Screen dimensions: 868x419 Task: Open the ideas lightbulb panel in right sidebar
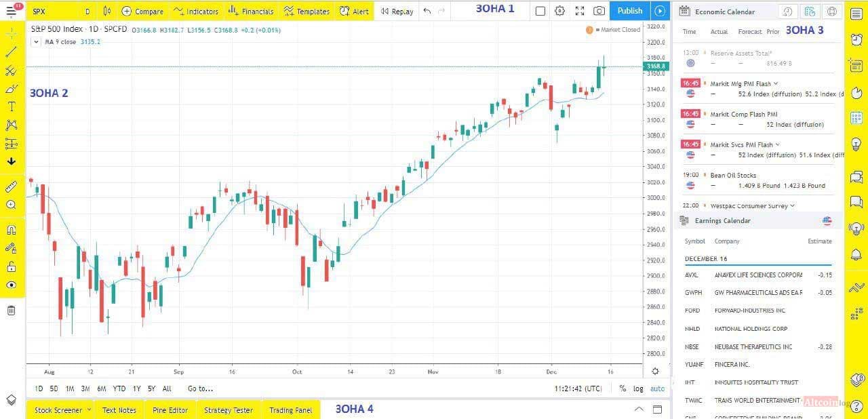[x=856, y=144]
